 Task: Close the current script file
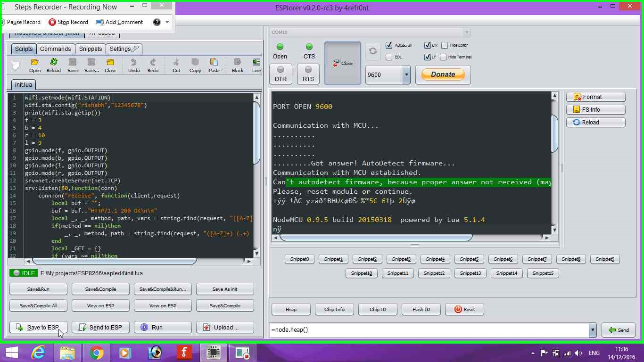coord(110,66)
